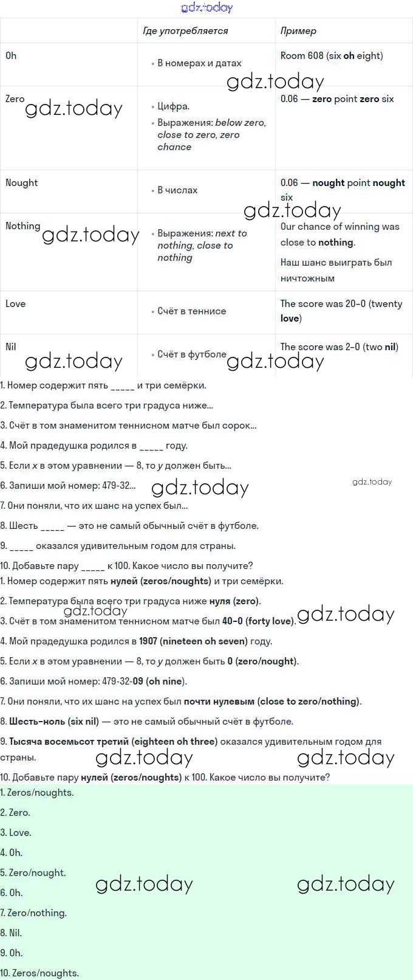
Task: Click the blank in 'Мой прадедушка родился в _____ году'
Action: pos(151,446)
